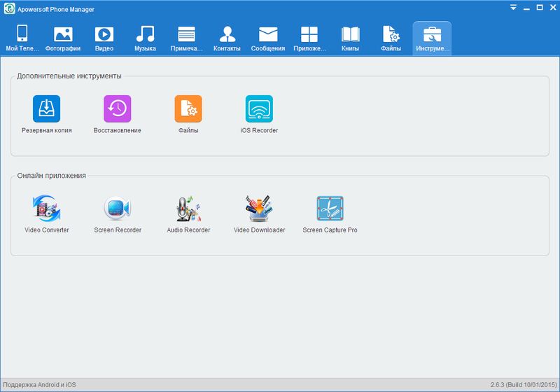This screenshot has height=392, width=560.
Task: Go to the Видео tab
Action: point(104,38)
